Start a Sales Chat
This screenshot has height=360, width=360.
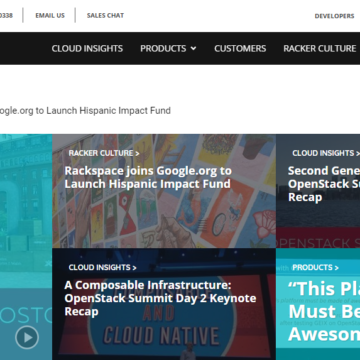point(105,15)
